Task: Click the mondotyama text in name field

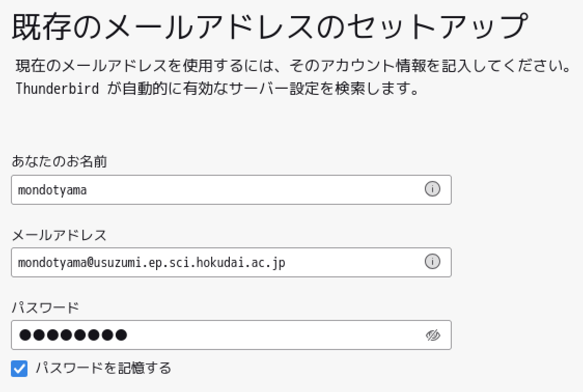Action: [x=52, y=190]
